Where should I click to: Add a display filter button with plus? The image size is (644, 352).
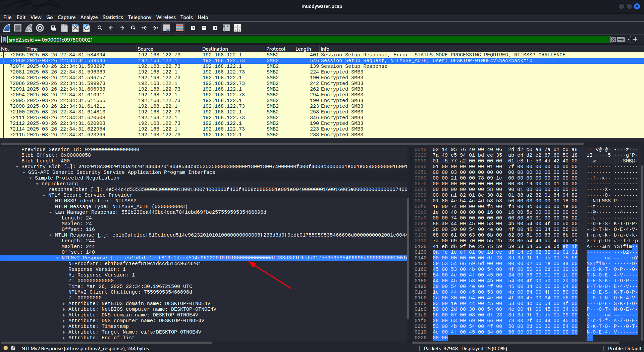(635, 39)
